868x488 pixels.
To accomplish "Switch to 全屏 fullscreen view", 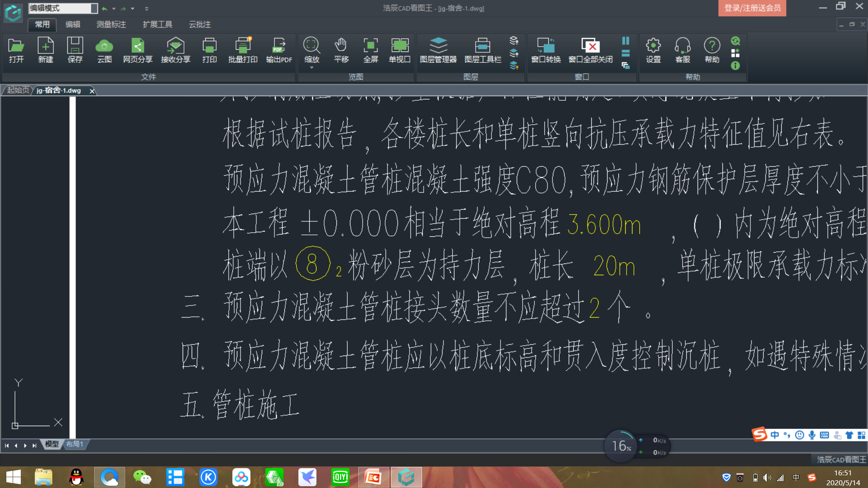I will pos(371,50).
